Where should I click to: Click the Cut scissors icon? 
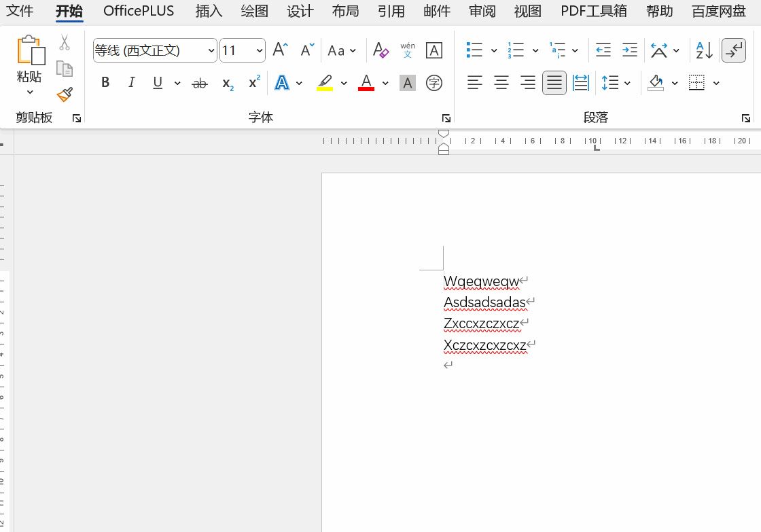pyautogui.click(x=65, y=43)
